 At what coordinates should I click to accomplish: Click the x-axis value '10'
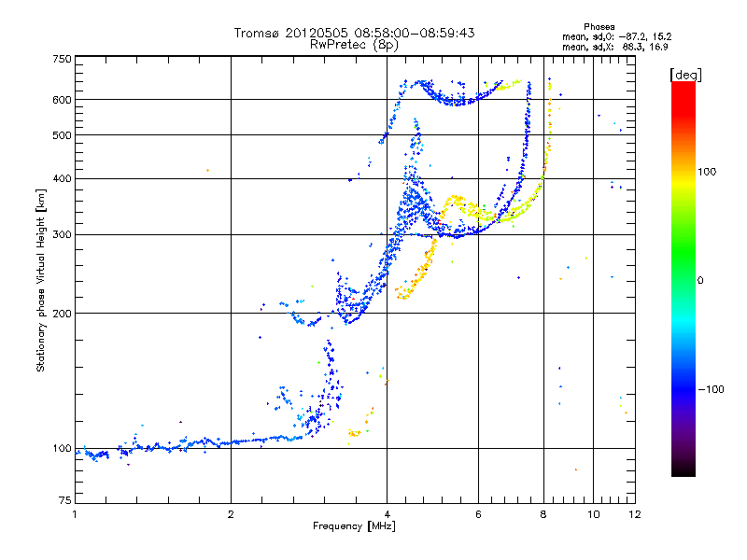click(x=594, y=515)
